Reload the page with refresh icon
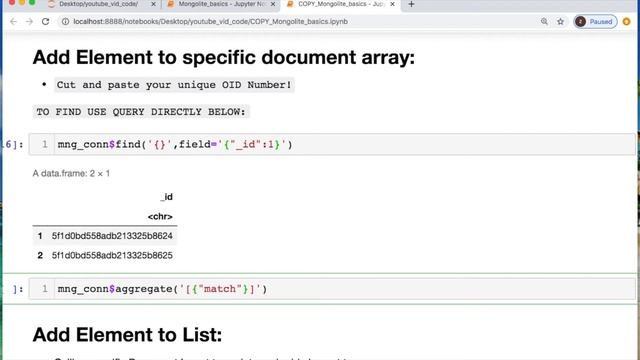 click(45, 22)
